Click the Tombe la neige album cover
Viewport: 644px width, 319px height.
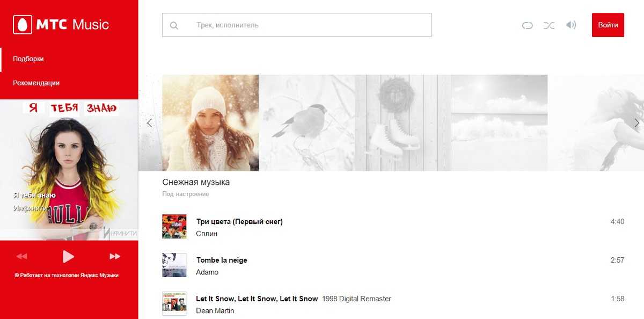point(174,265)
